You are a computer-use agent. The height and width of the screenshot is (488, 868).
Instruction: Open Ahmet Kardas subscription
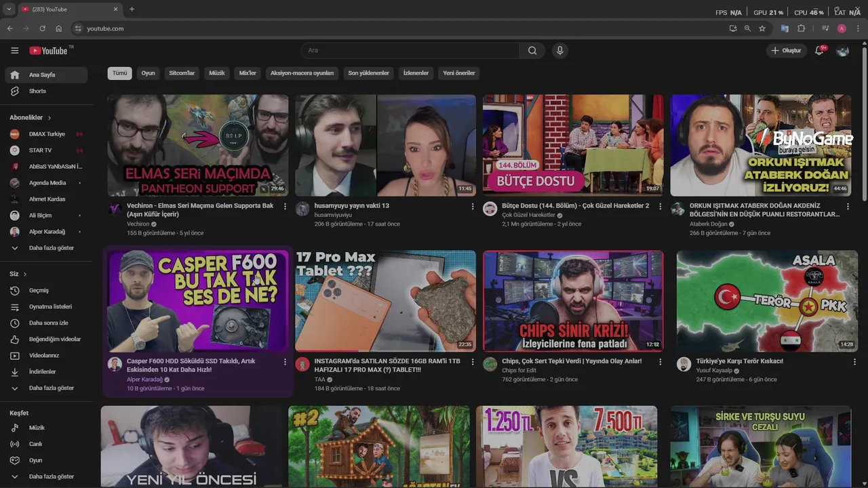click(x=45, y=199)
